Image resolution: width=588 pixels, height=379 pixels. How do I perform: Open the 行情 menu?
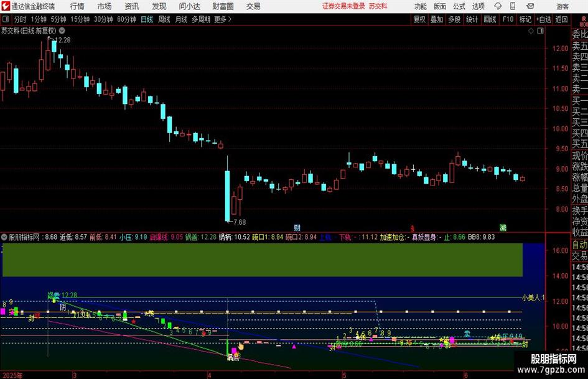77,6
